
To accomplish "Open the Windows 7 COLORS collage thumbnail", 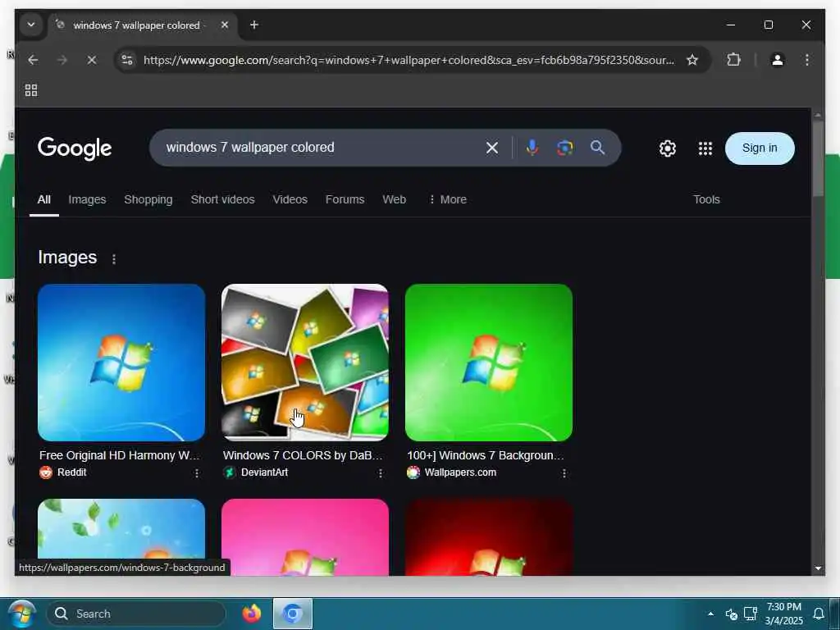I will click(305, 363).
